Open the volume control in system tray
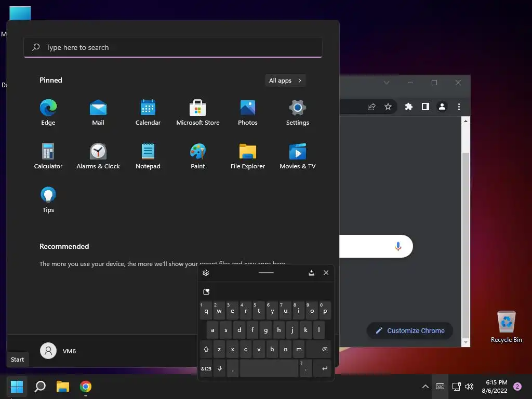Screen dimensions: 532x399 click(469, 387)
